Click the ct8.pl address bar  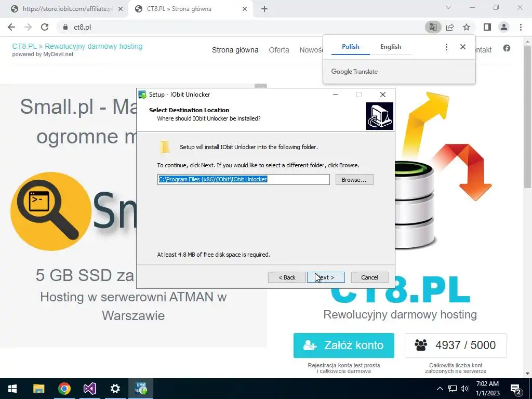tap(237, 27)
